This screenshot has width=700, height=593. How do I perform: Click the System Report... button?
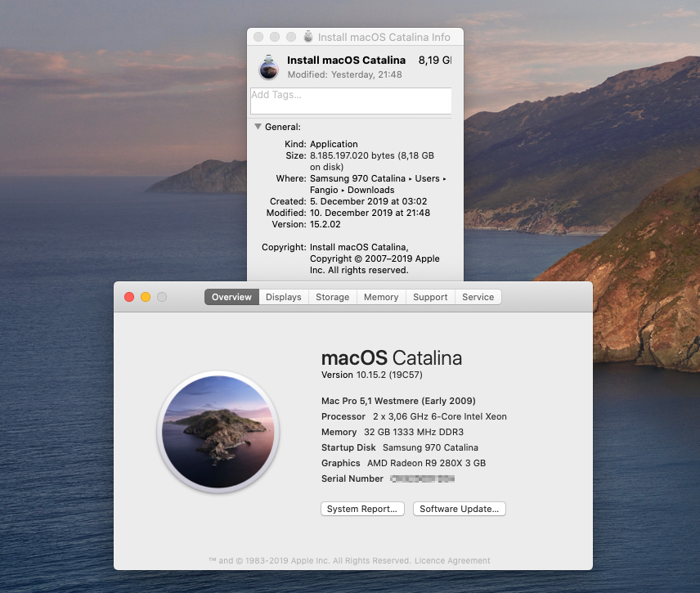click(x=362, y=509)
